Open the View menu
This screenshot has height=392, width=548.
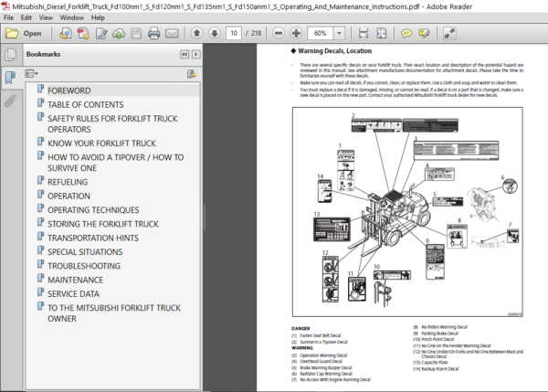46,17
